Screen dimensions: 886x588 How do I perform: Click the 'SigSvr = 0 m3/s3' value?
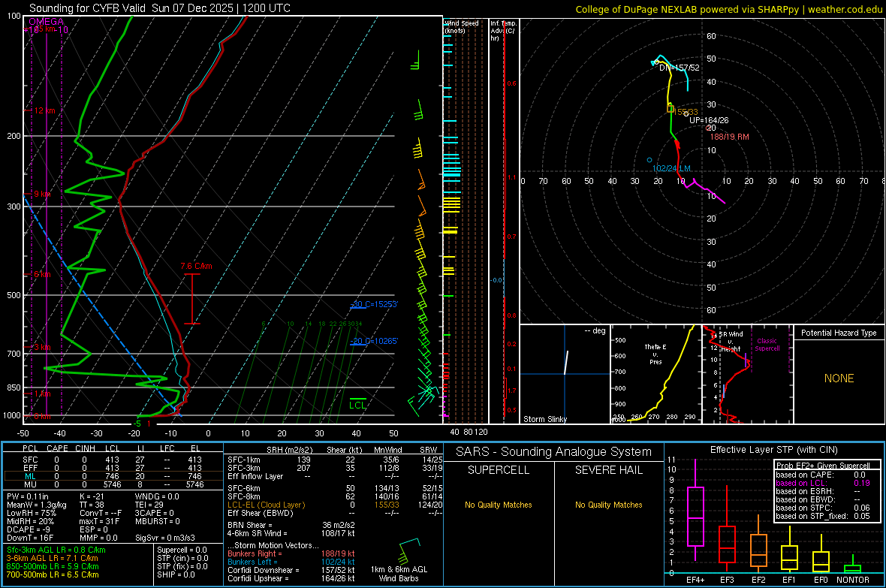click(x=165, y=538)
